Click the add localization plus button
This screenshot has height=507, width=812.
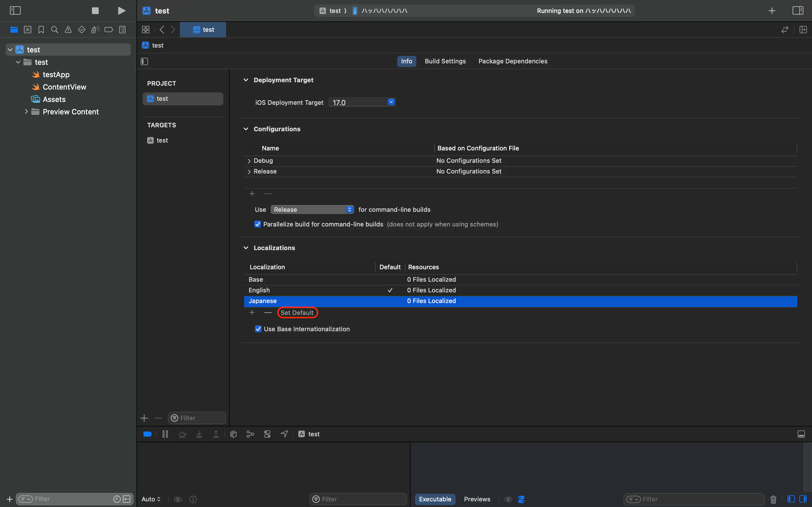coord(251,312)
